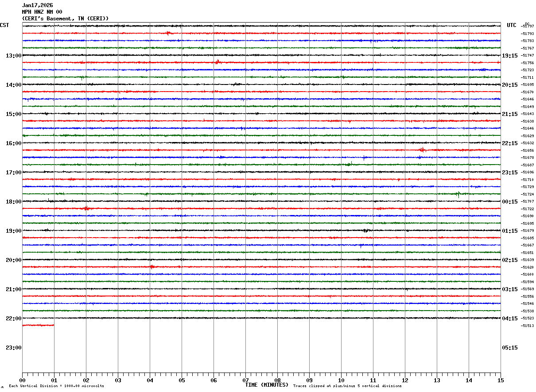Click the DC offset value -51649

point(528,107)
